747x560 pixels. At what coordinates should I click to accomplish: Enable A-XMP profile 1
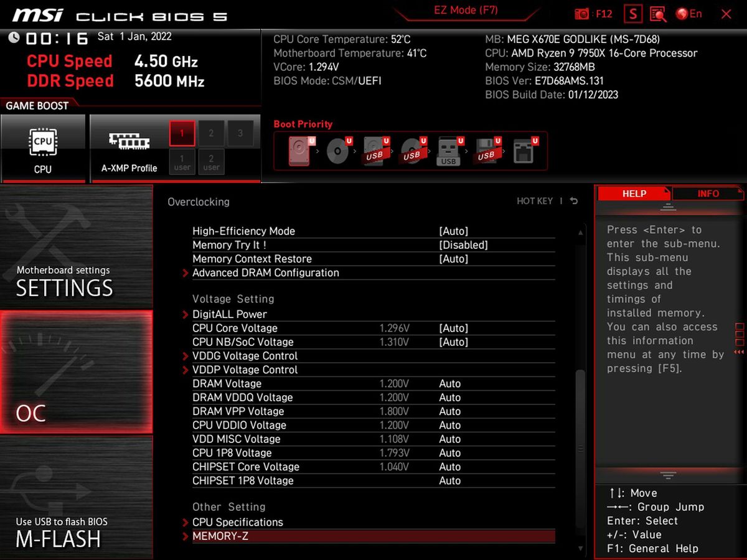[182, 133]
